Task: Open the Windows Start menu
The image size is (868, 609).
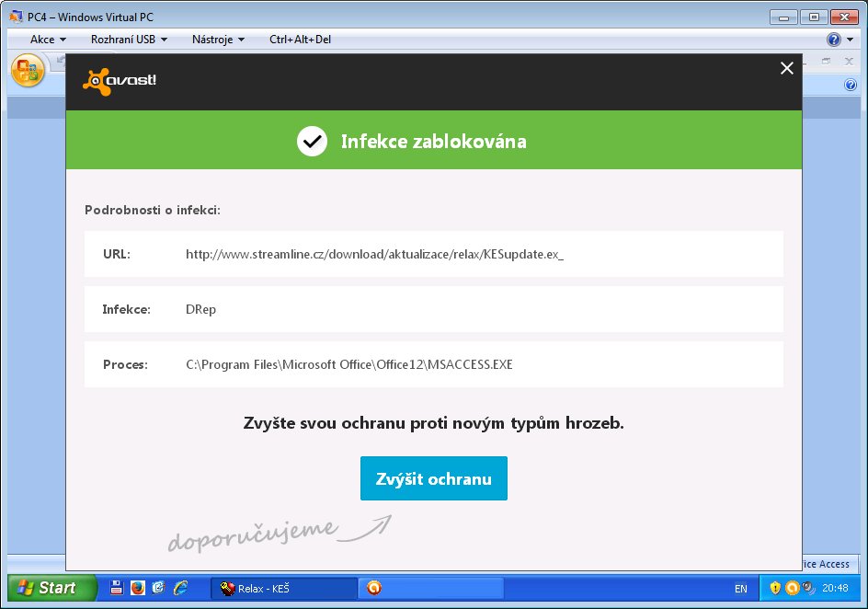Action: coord(51,588)
